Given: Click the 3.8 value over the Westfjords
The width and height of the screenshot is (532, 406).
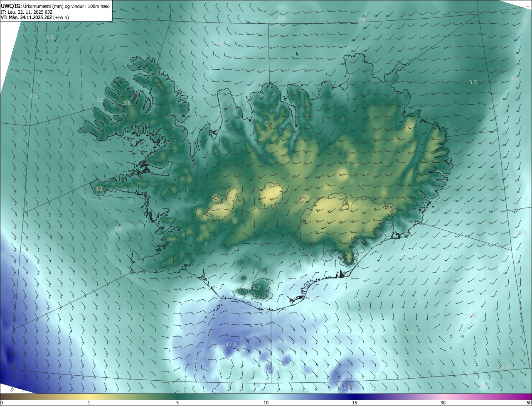Looking at the screenshot, I should point(127,103).
